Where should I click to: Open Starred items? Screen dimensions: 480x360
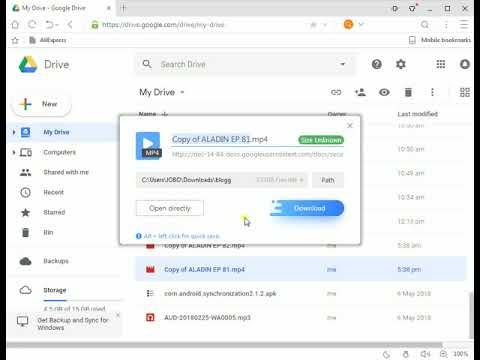(54, 212)
